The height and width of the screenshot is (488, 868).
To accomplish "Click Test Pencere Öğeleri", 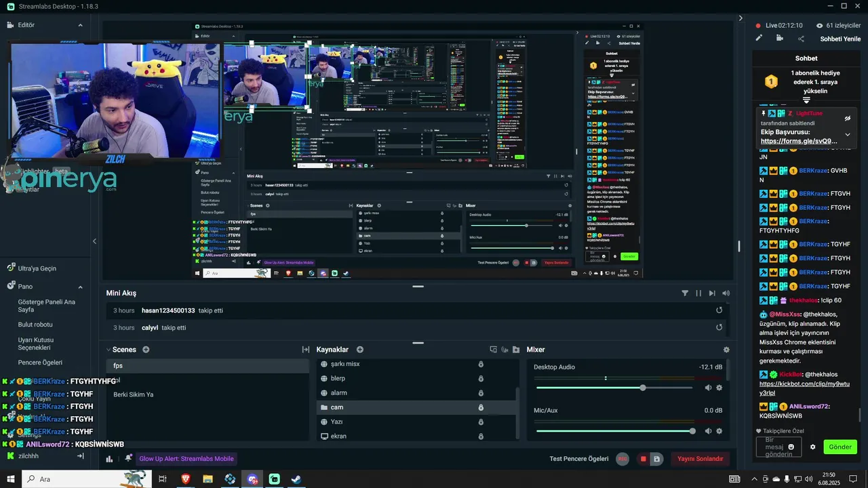I will pos(578,459).
